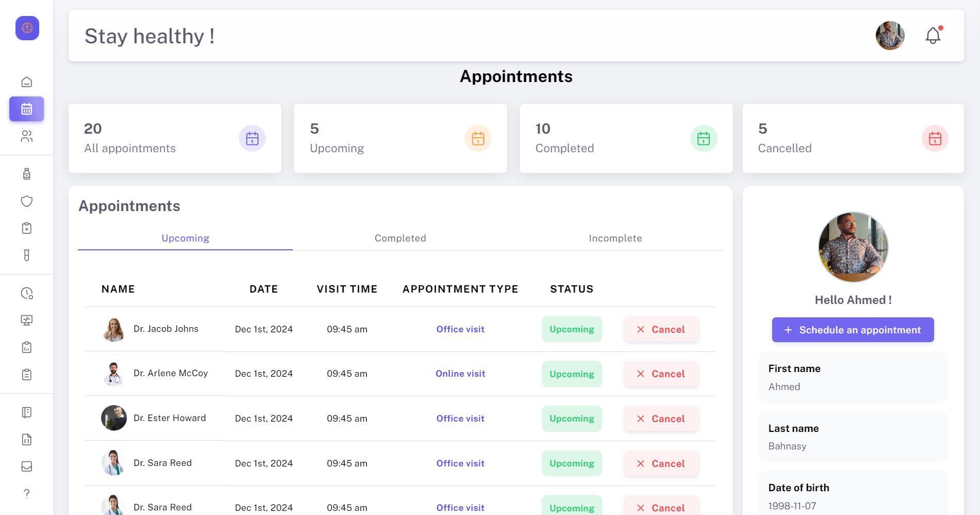Screen dimensions: 980x515
Task: Click the question mark help icon
Action: click(27, 493)
